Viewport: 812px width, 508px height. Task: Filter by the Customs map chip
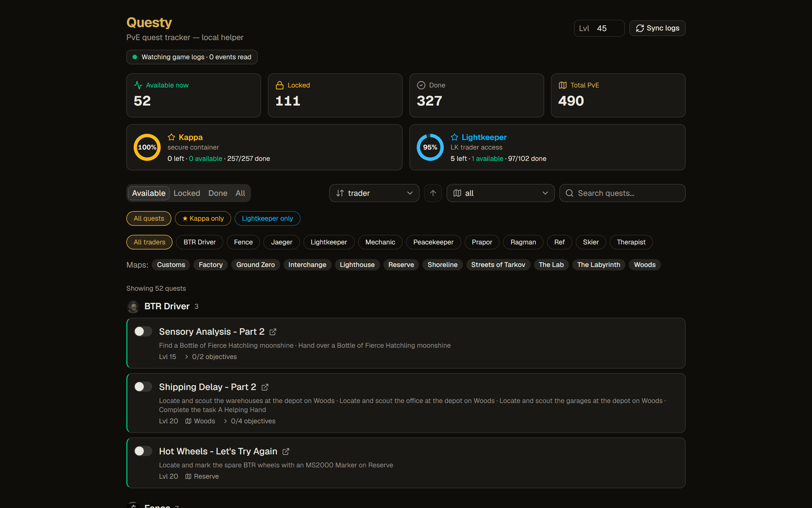click(x=171, y=265)
